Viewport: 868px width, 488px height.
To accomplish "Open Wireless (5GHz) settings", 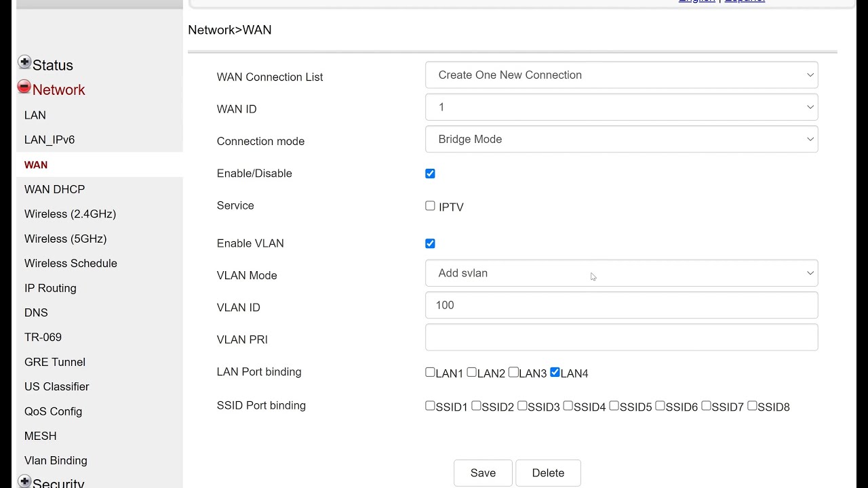I will pyautogui.click(x=66, y=239).
